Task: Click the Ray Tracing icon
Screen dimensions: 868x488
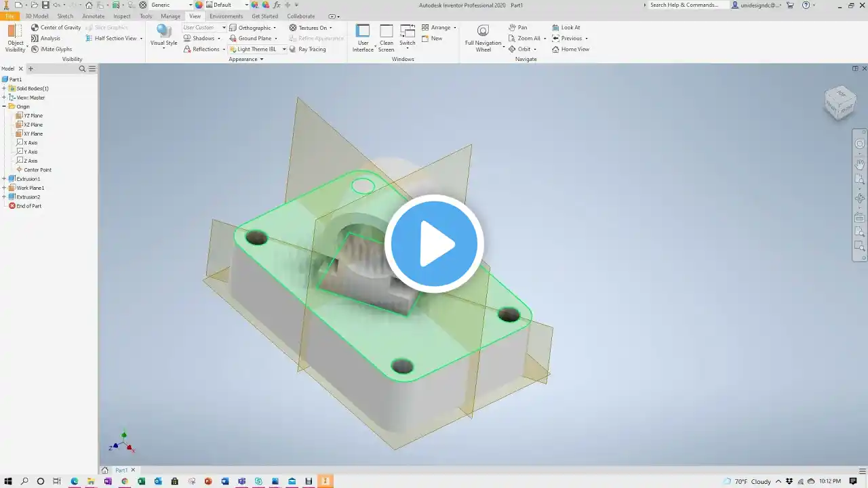Action: point(292,49)
